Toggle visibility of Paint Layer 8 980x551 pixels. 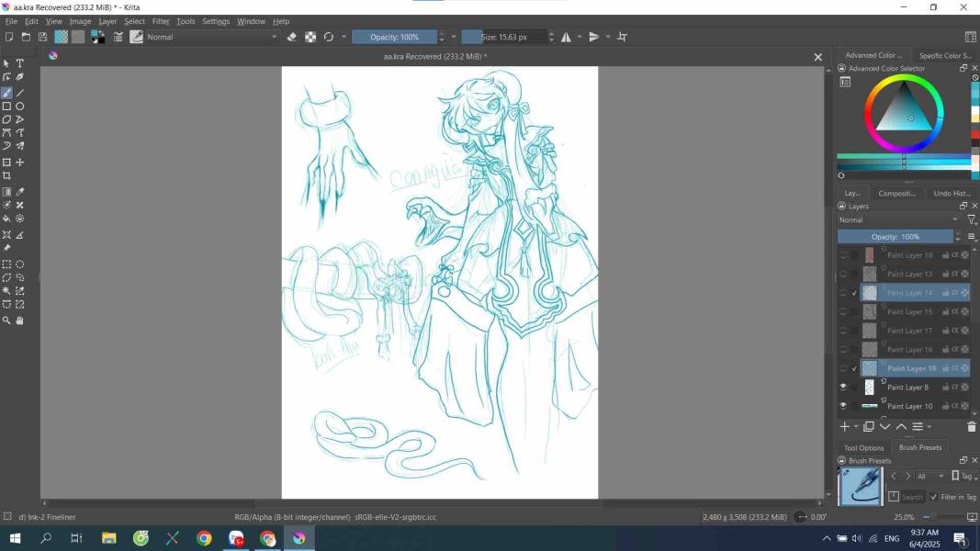843,388
